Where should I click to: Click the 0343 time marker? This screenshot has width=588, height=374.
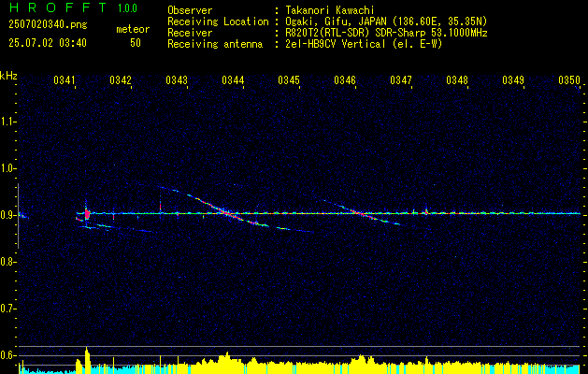pos(177,79)
